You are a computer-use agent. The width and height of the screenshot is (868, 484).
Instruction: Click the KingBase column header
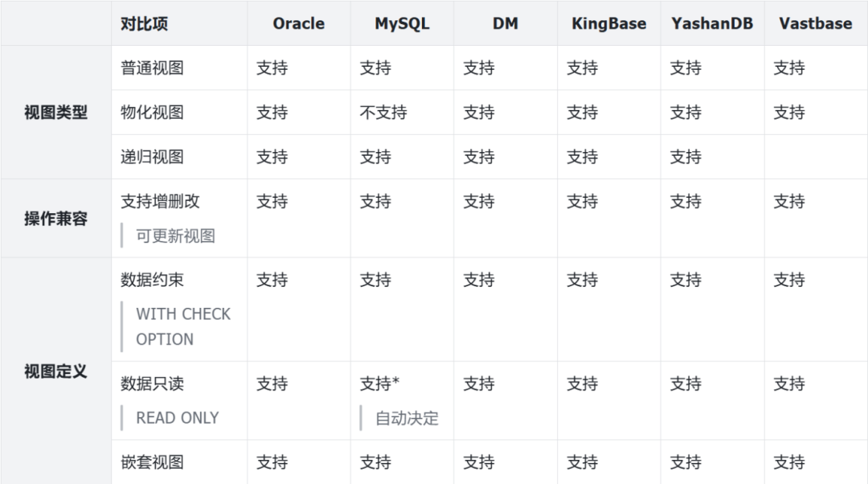tap(608, 23)
